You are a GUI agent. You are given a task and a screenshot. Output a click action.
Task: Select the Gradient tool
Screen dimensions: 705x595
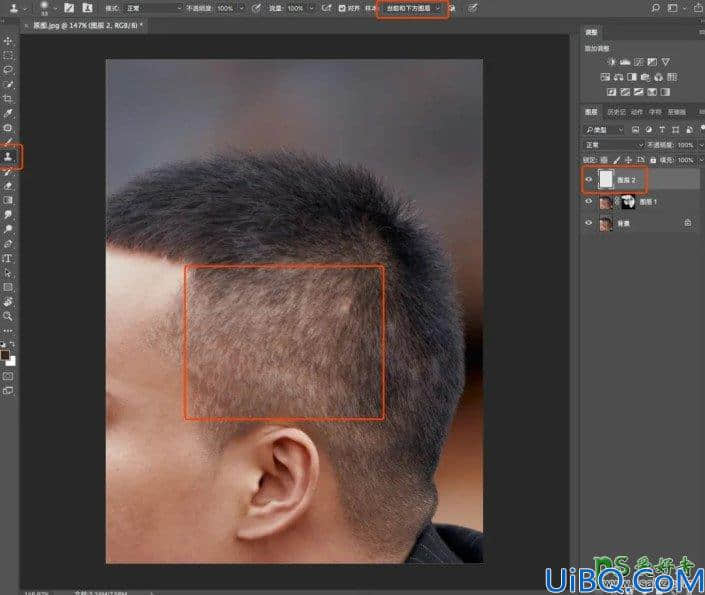[x=8, y=200]
